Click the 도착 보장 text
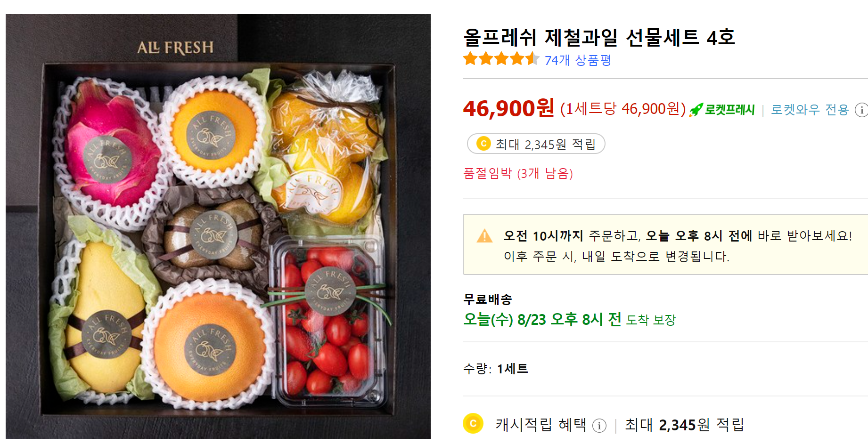 click(x=651, y=319)
